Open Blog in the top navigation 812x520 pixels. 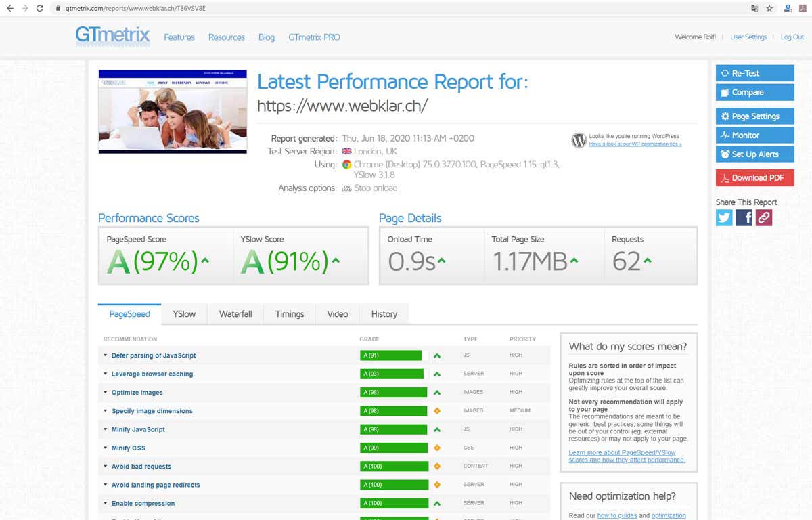(267, 37)
